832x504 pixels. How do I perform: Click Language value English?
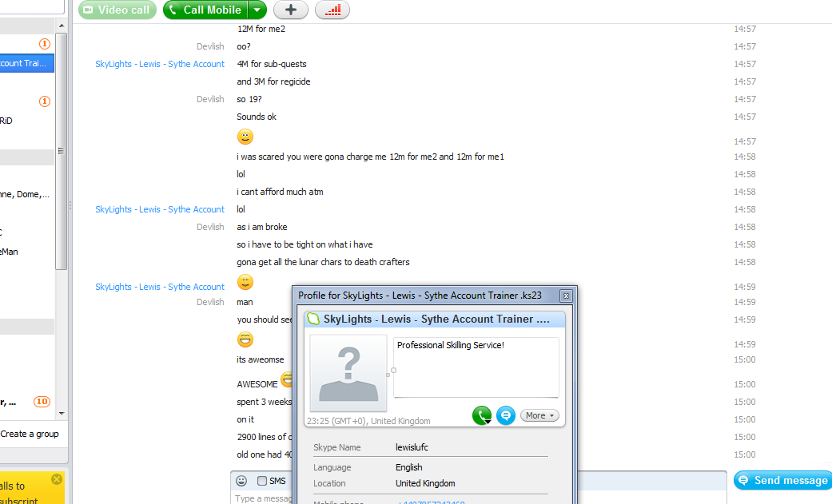(409, 467)
